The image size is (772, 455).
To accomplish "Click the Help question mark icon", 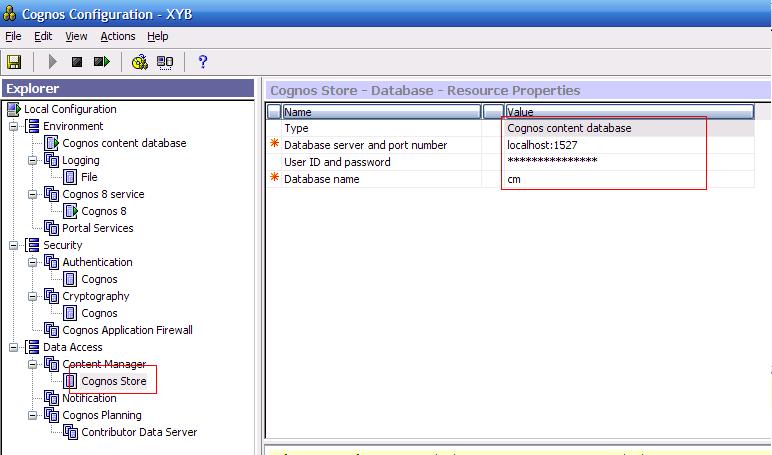I will [202, 62].
